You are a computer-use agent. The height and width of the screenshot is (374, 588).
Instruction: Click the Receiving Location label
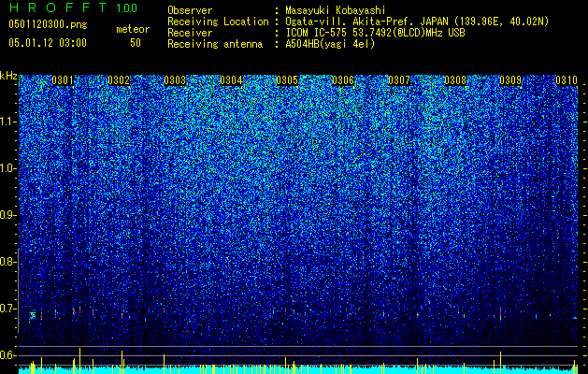pyautogui.click(x=218, y=22)
